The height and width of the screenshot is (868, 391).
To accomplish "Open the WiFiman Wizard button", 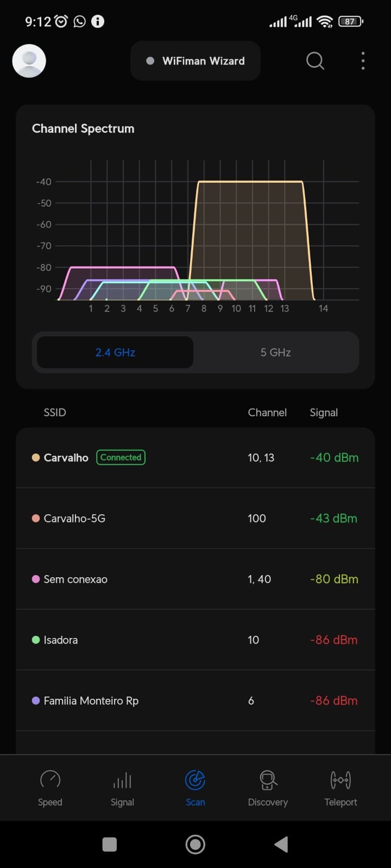I will (x=195, y=61).
